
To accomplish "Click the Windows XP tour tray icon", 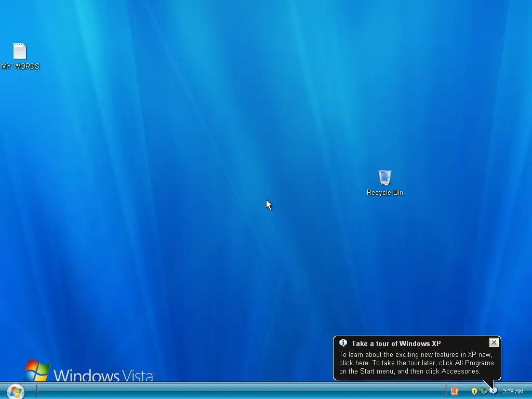I will 494,391.
